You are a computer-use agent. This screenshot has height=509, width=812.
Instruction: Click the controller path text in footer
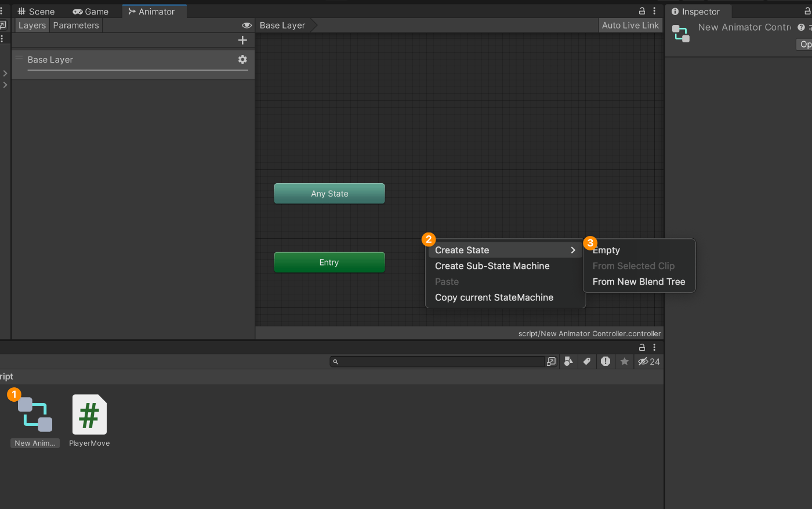tap(589, 334)
